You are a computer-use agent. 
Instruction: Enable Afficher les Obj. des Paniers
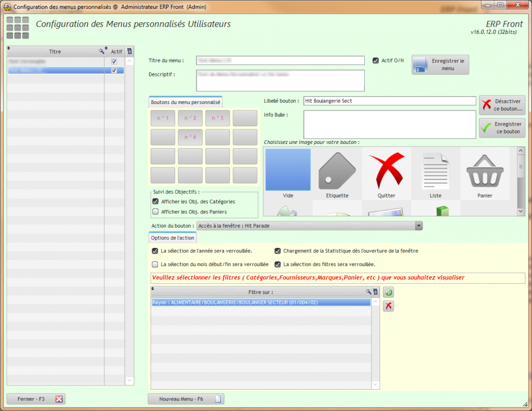155,211
